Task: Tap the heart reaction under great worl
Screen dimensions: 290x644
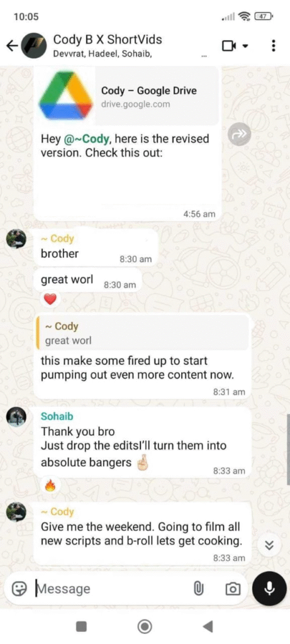Action: [x=50, y=300]
